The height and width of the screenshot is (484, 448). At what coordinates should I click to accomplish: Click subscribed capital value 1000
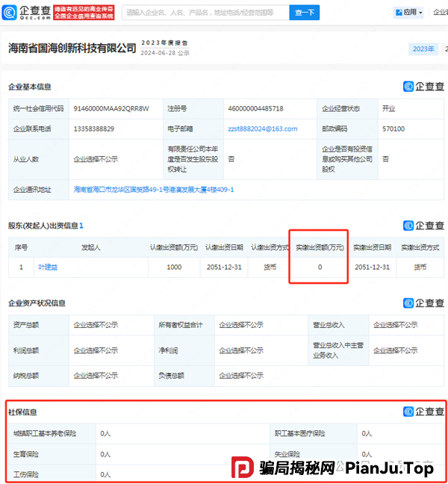[x=174, y=267]
